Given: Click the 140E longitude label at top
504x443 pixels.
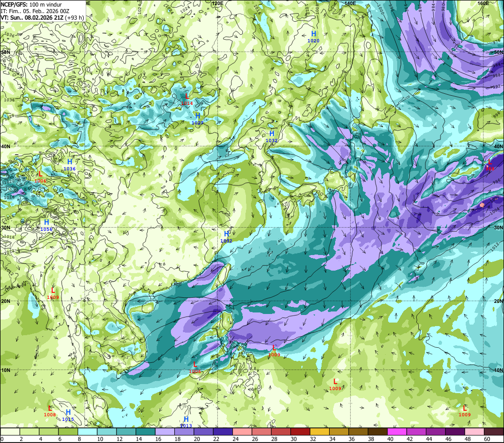Looking at the screenshot, I should [x=350, y=3].
